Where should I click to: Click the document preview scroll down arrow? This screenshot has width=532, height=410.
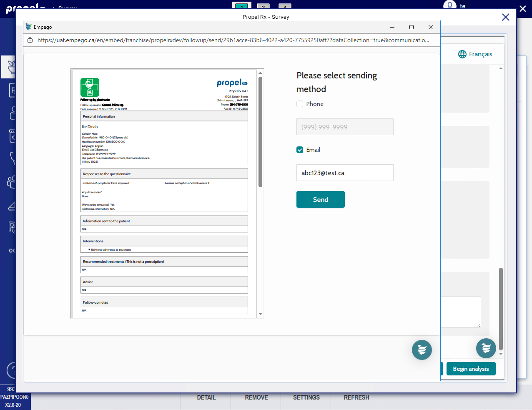[260, 314]
